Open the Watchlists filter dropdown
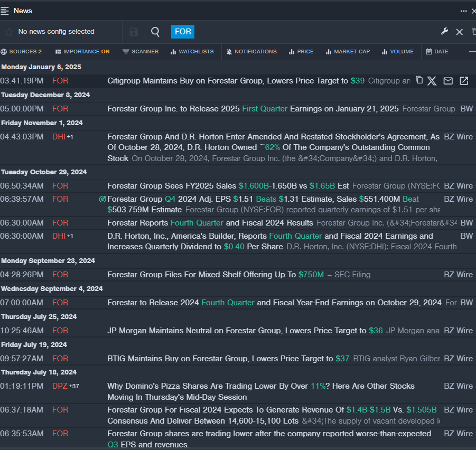Screen dimensions: 476x450 [192, 52]
